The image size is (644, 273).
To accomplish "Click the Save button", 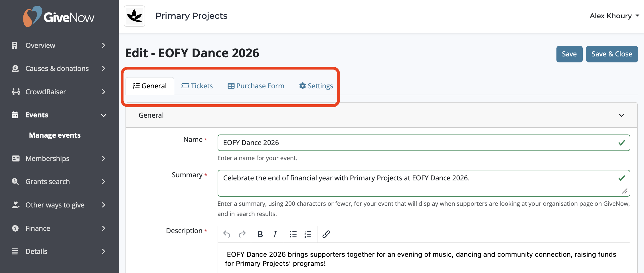I will click(x=569, y=54).
